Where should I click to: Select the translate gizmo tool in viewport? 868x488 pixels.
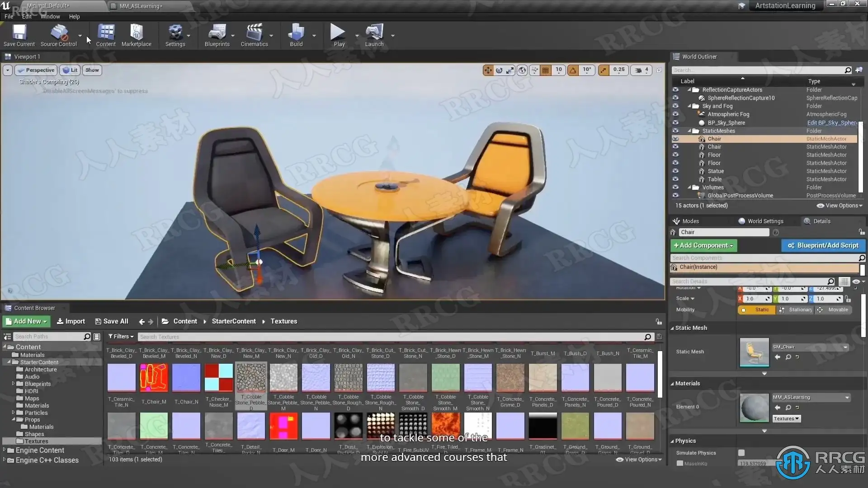pyautogui.click(x=488, y=70)
